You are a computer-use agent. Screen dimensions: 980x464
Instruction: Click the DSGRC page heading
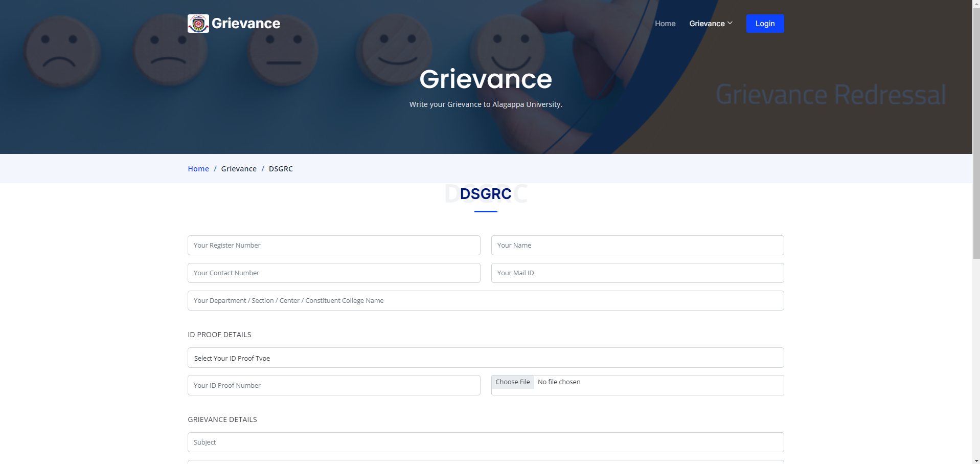pos(486,194)
